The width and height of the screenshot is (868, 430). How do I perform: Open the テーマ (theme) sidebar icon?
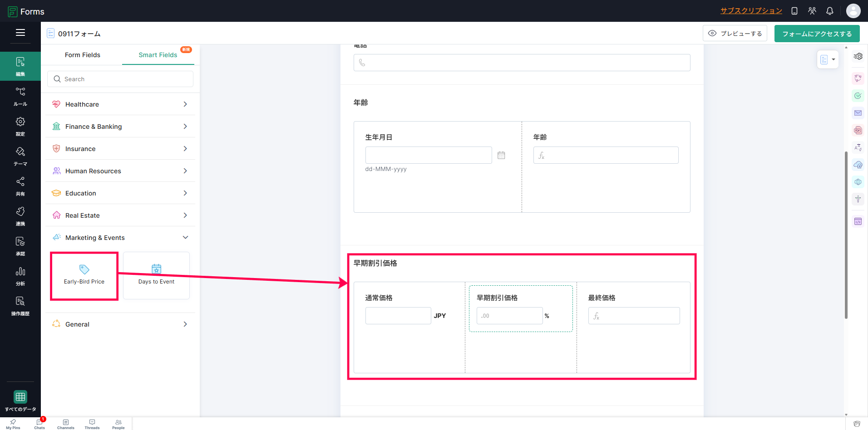click(x=20, y=156)
